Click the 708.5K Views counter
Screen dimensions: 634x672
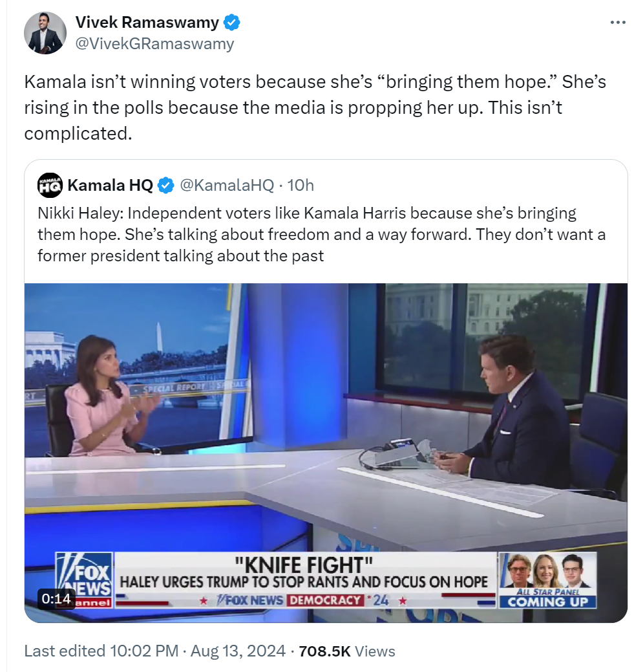tap(347, 651)
